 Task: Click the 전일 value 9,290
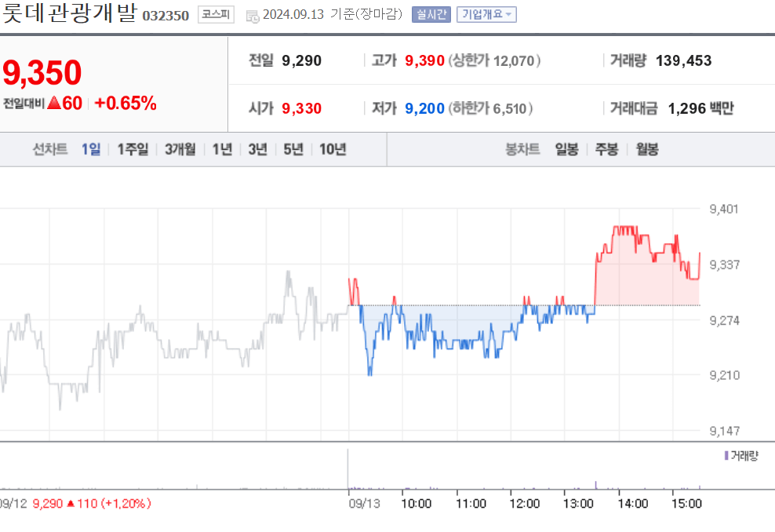(x=301, y=61)
